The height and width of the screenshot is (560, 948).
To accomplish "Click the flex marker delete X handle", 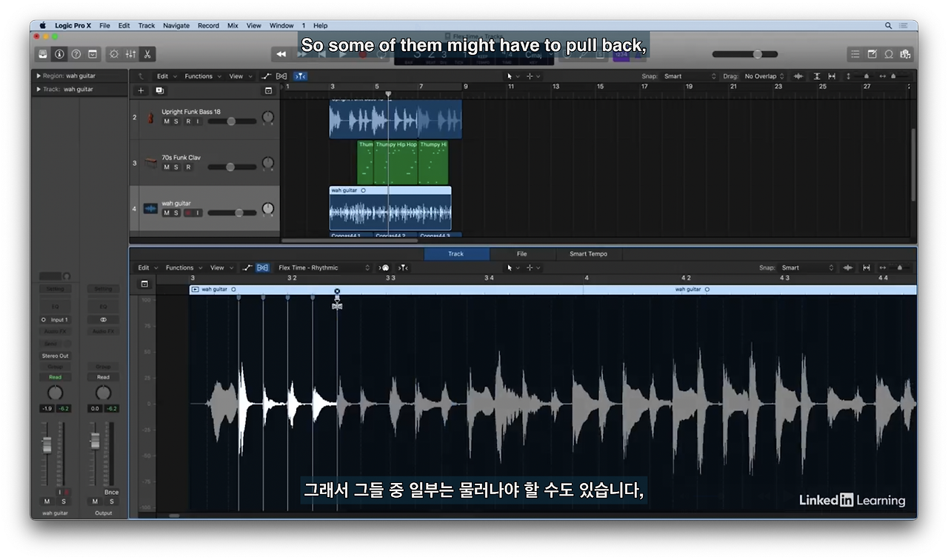I will [x=337, y=292].
